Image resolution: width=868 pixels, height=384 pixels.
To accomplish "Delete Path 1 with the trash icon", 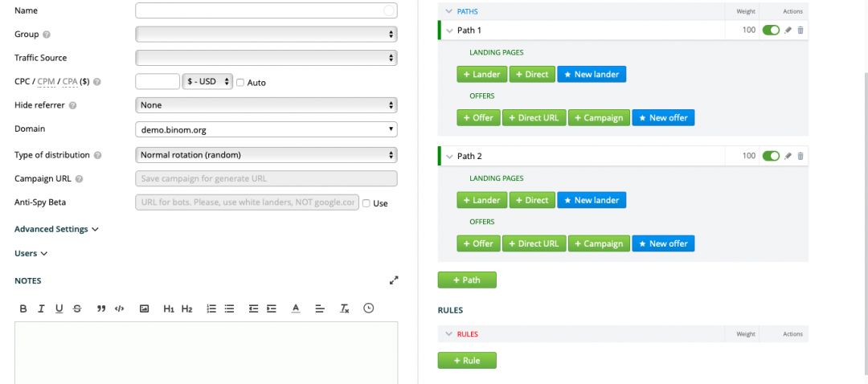I will [x=800, y=31].
